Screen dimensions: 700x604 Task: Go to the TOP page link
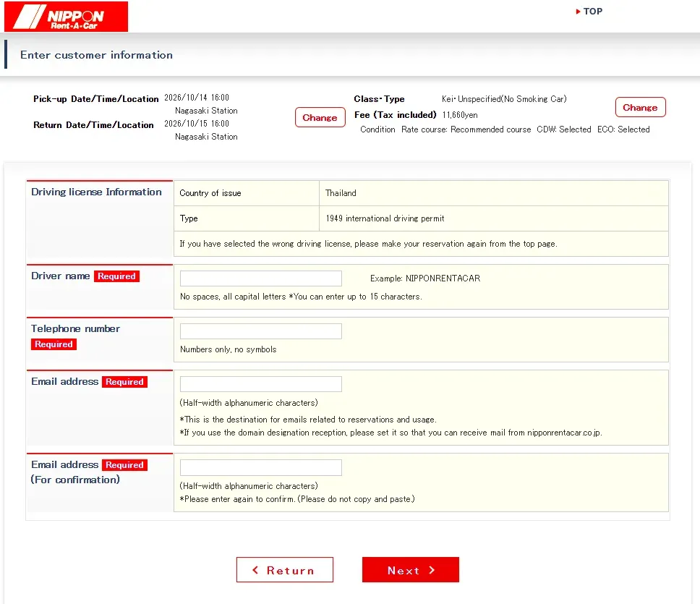tap(589, 11)
